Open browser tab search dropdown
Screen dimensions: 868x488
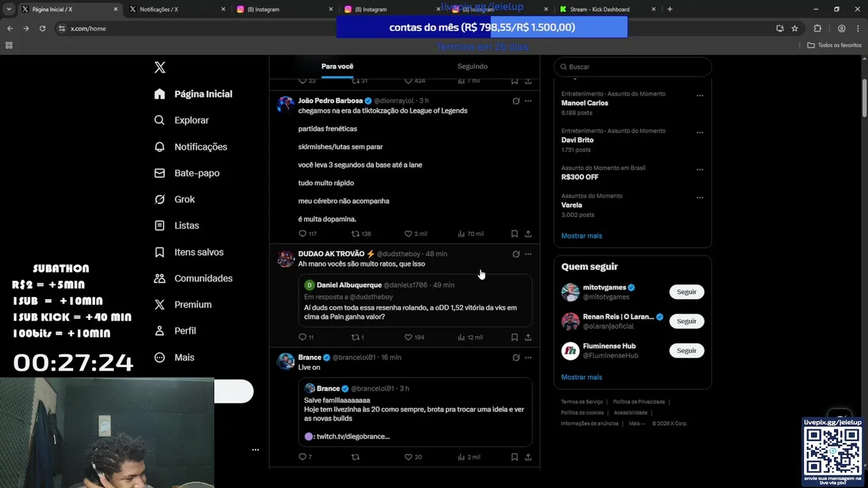click(x=9, y=9)
